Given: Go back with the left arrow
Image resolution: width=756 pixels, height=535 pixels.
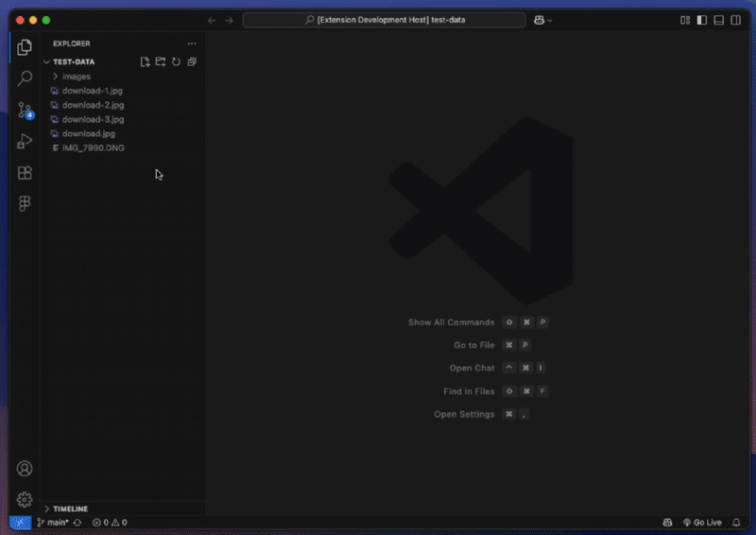Looking at the screenshot, I should click(212, 20).
